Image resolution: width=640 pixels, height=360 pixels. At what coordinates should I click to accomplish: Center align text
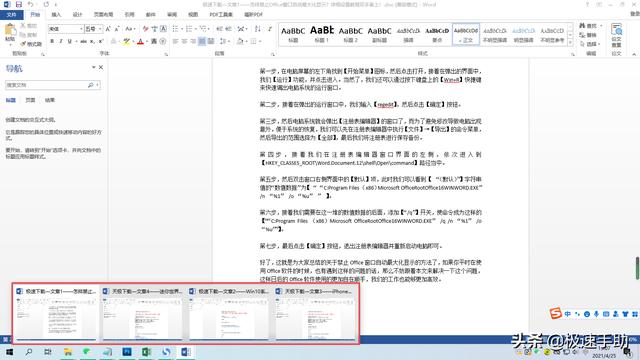(184, 41)
